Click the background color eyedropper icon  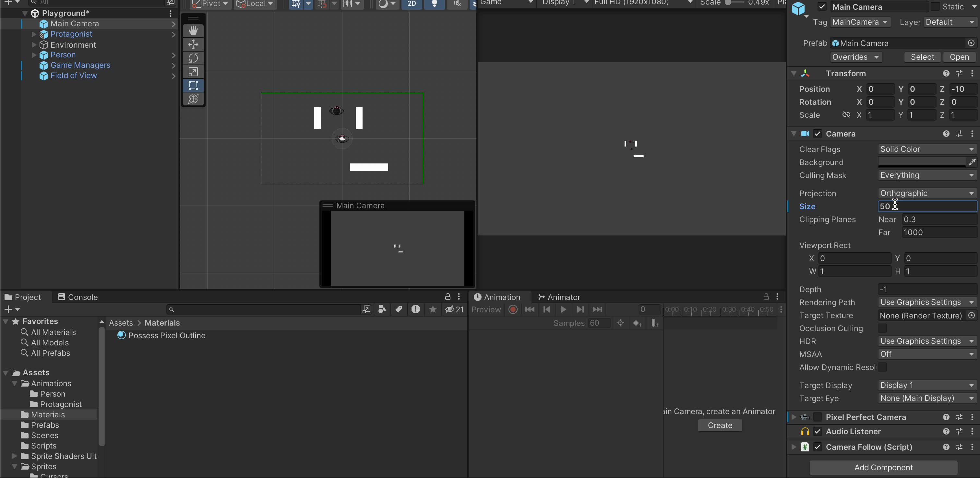tap(972, 162)
